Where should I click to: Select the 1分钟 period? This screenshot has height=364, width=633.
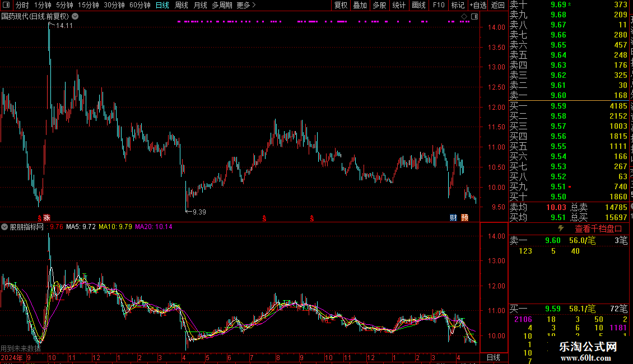(x=43, y=5)
